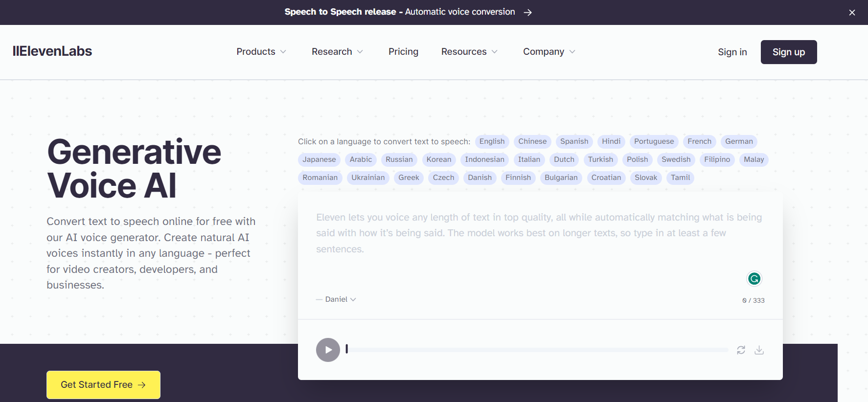The image size is (868, 402).
Task: Switch to Ukrainian language
Action: (x=368, y=178)
